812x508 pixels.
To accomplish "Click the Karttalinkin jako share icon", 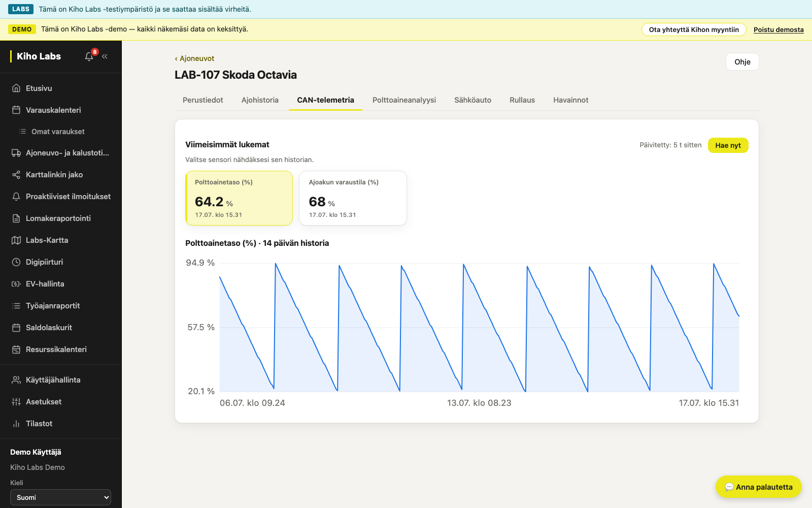I will [16, 175].
